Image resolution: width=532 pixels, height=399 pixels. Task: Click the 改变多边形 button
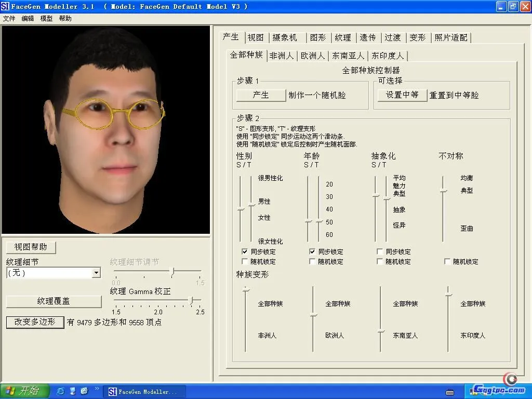(x=35, y=322)
